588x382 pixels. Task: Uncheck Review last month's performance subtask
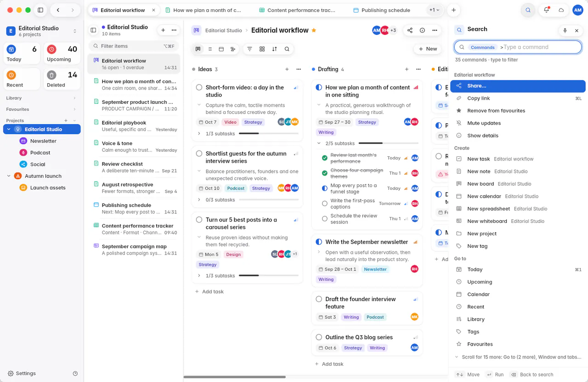[x=325, y=158]
